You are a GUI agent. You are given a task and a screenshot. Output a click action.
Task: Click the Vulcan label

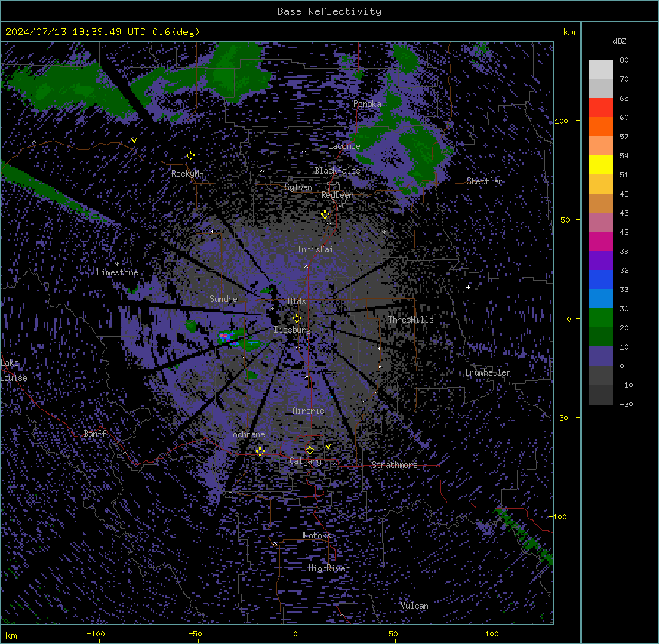click(x=415, y=606)
